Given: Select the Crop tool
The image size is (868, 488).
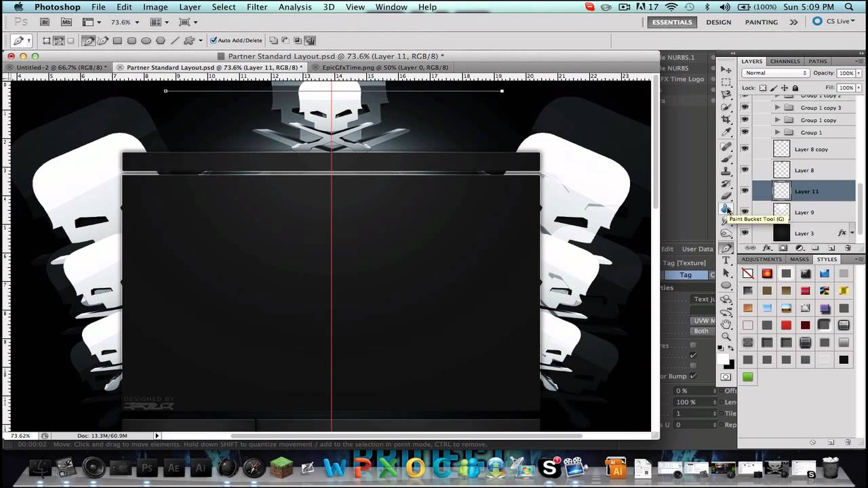Looking at the screenshot, I should point(726,119).
